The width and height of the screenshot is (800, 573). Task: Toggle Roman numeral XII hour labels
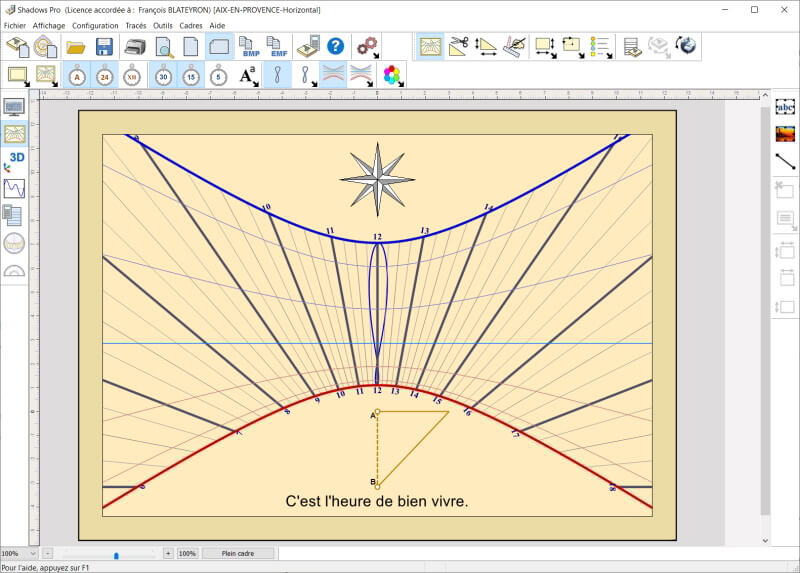coord(132,75)
